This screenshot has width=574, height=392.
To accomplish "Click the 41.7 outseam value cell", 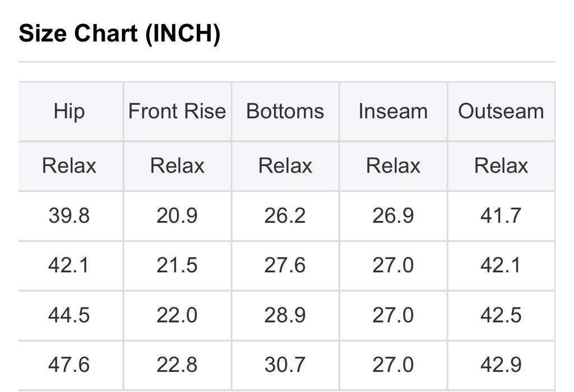I will coord(501,216).
